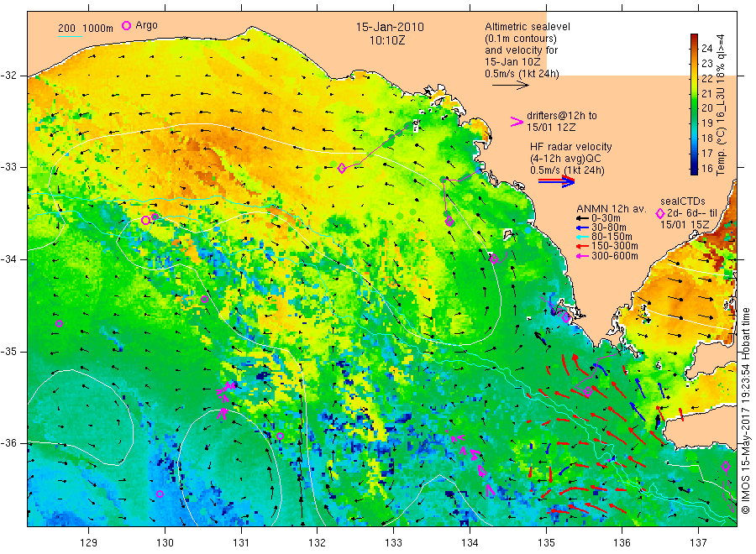Select the larger Argo circle near 33.6°S 129.75°E
756x554 pixels.
pos(145,220)
